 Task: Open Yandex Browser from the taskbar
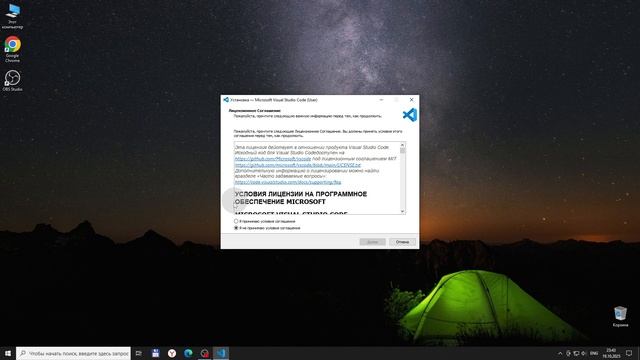[x=172, y=353]
